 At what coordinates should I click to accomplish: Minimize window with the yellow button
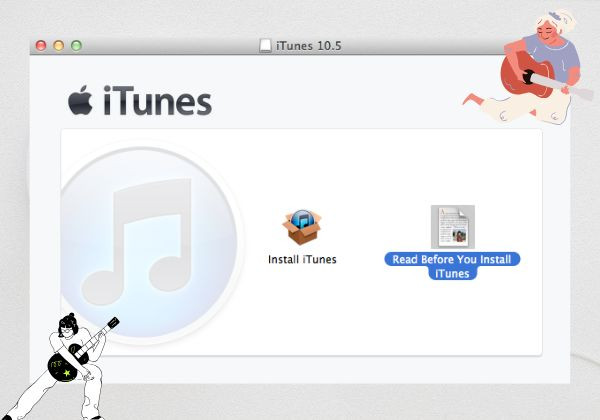pos(59,46)
